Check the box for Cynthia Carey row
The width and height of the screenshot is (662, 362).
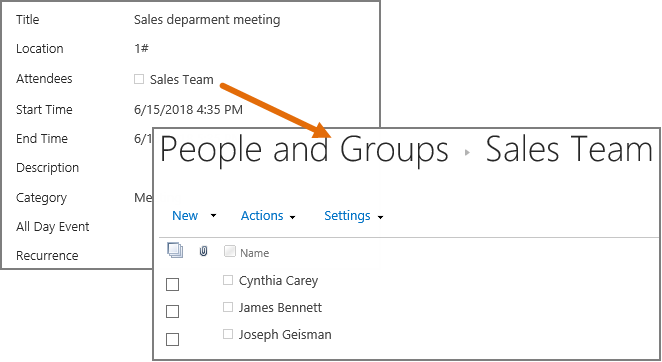[172, 284]
